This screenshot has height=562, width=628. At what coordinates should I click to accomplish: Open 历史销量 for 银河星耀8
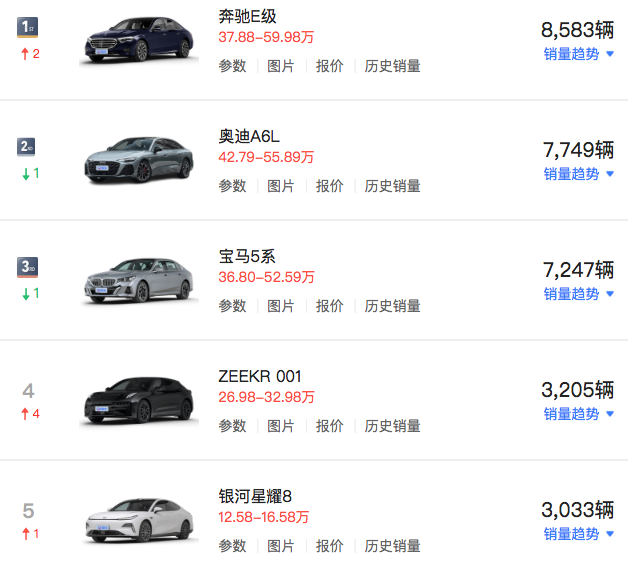[x=392, y=546]
